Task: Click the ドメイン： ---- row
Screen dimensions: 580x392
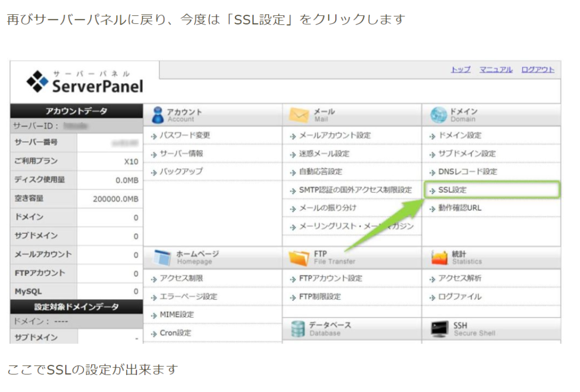Action: tap(76, 321)
